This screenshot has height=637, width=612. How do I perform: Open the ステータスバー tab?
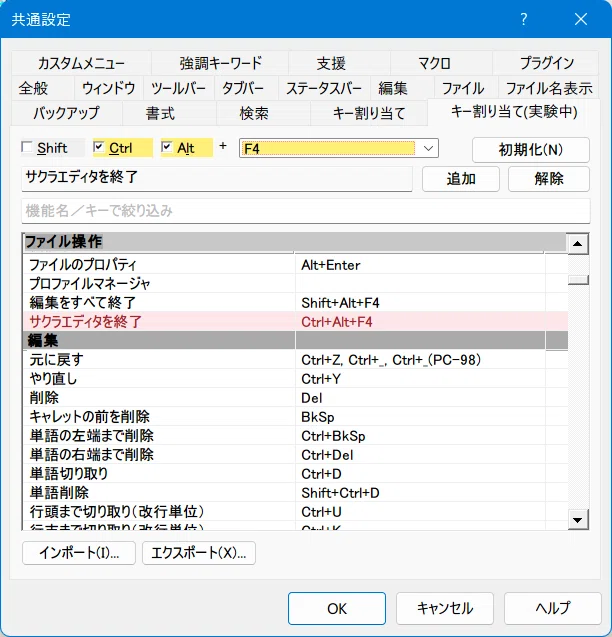pos(323,88)
